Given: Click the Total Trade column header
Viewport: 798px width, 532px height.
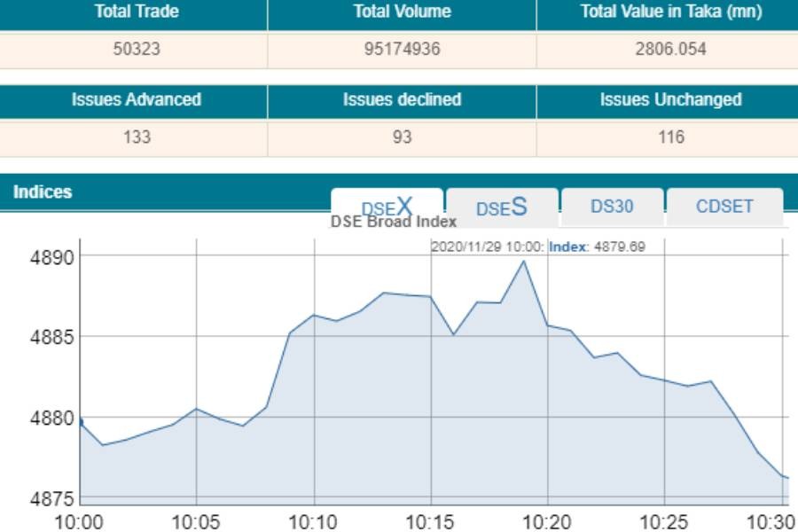Looking at the screenshot, I should click(x=137, y=12).
